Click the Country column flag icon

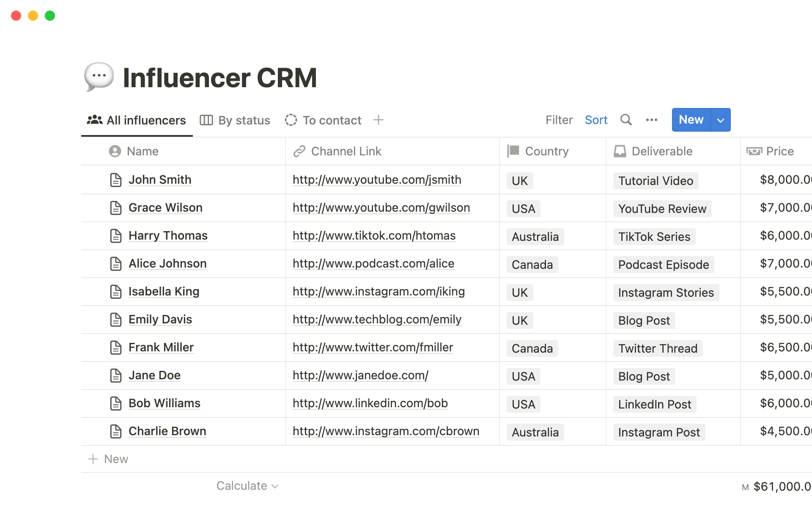(x=513, y=151)
